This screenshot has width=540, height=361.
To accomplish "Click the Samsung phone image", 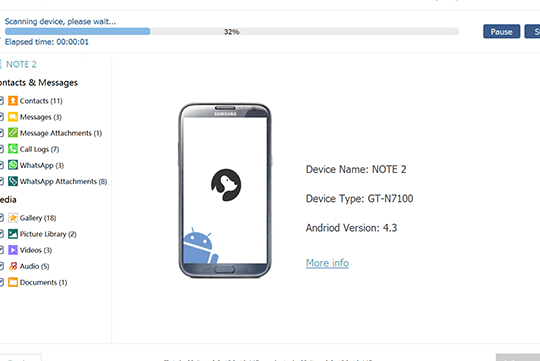I will point(225,190).
